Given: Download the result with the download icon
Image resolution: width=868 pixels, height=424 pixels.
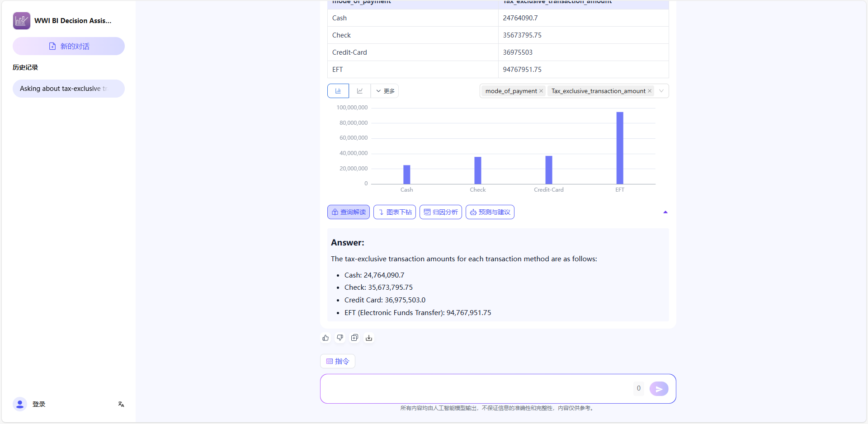Looking at the screenshot, I should point(369,338).
